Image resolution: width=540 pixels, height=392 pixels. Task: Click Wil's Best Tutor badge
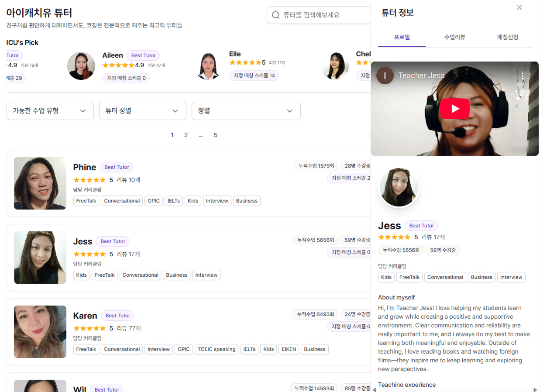[x=107, y=389]
